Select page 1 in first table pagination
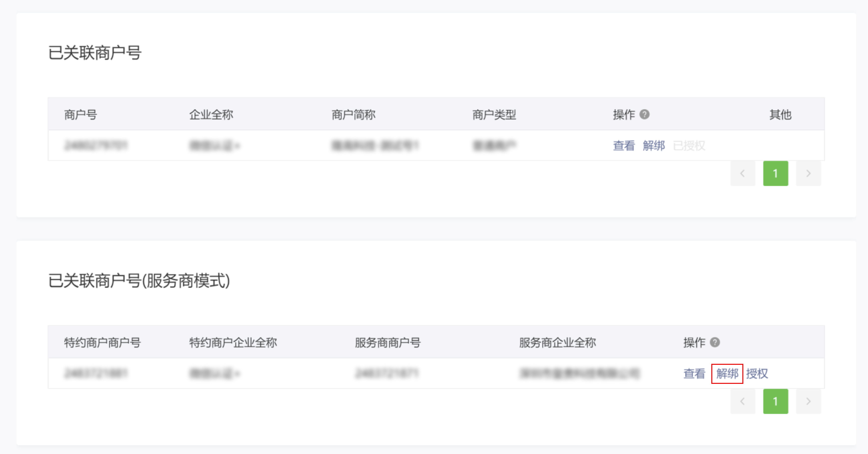 [x=776, y=173]
